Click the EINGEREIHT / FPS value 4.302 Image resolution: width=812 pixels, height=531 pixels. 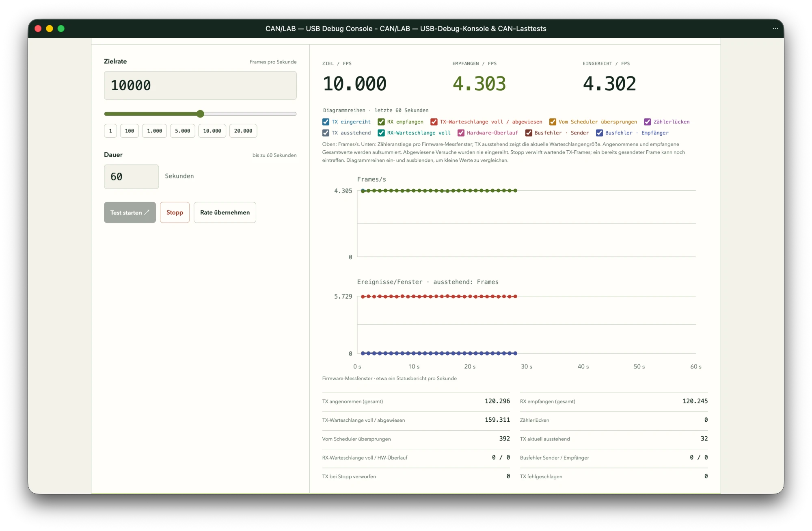[609, 84]
